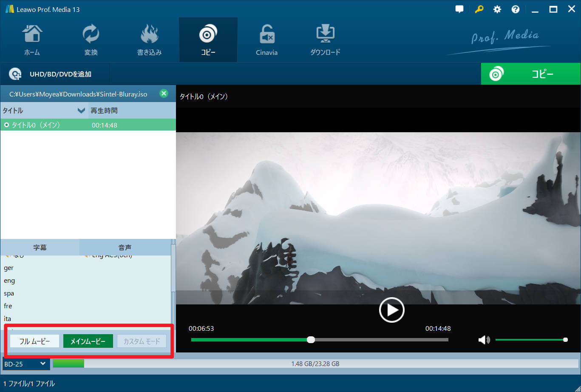Choose フル ムービー copy mode

point(34,341)
